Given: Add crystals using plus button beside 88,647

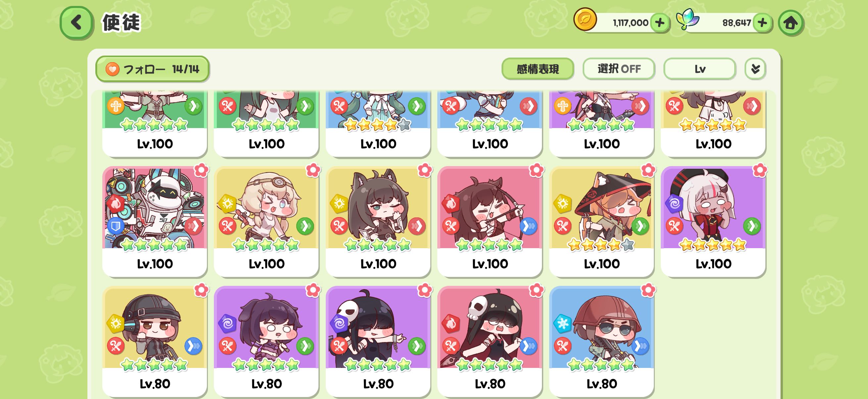Looking at the screenshot, I should [762, 23].
